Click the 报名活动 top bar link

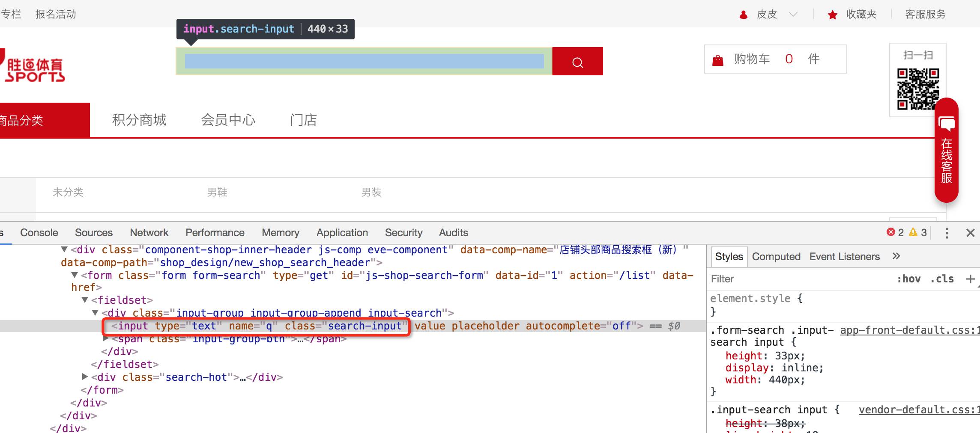(56, 15)
